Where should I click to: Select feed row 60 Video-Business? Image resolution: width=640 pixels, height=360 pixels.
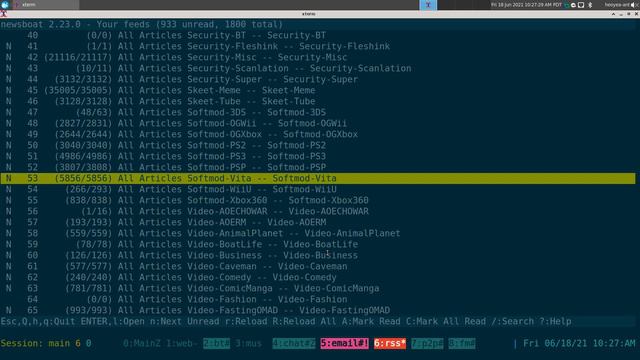tap(318, 256)
